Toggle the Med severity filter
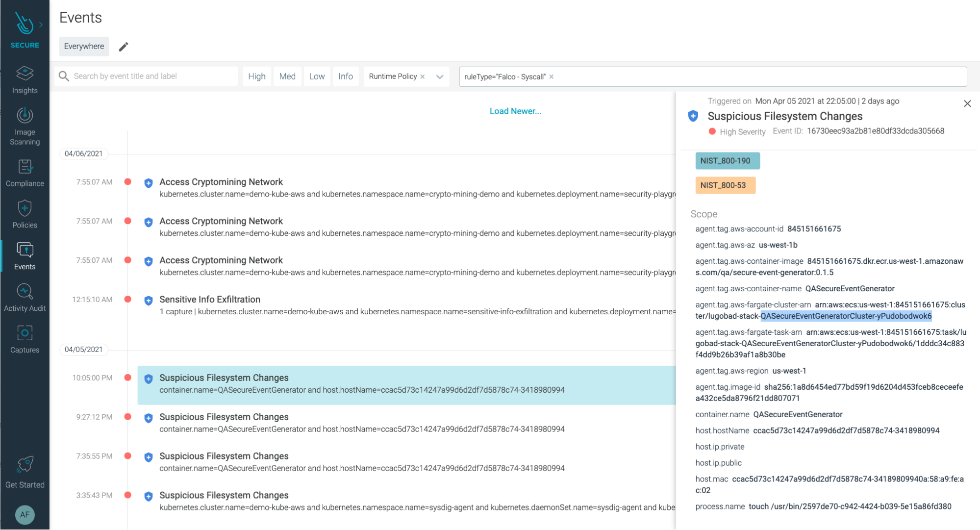The image size is (980, 530). click(287, 76)
